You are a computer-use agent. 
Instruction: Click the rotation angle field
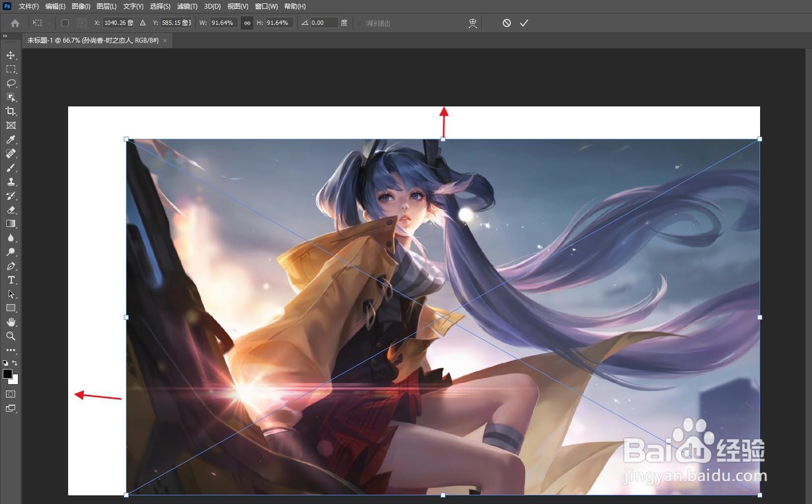(324, 23)
